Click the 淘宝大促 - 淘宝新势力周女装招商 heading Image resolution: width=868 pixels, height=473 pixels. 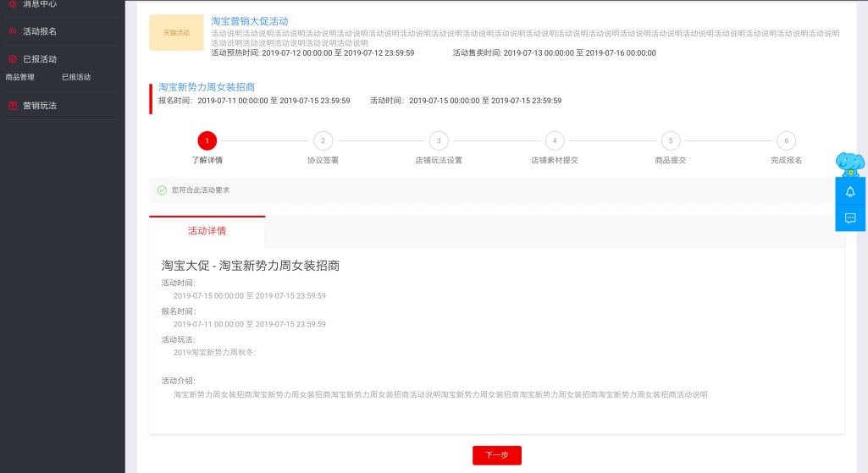pyautogui.click(x=250, y=266)
